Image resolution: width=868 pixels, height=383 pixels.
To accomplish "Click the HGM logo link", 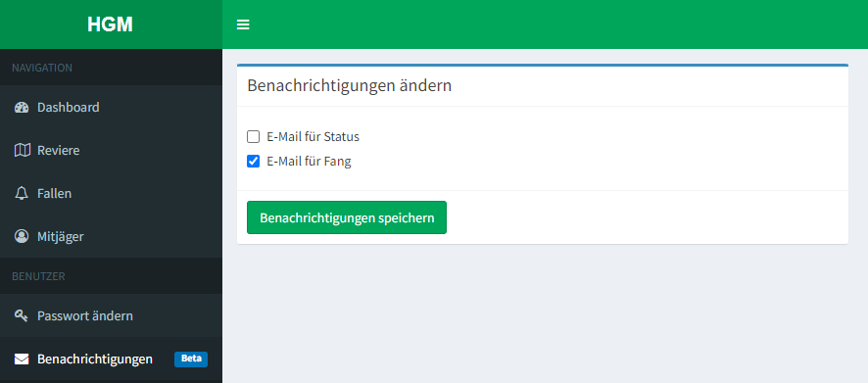I will point(110,24).
